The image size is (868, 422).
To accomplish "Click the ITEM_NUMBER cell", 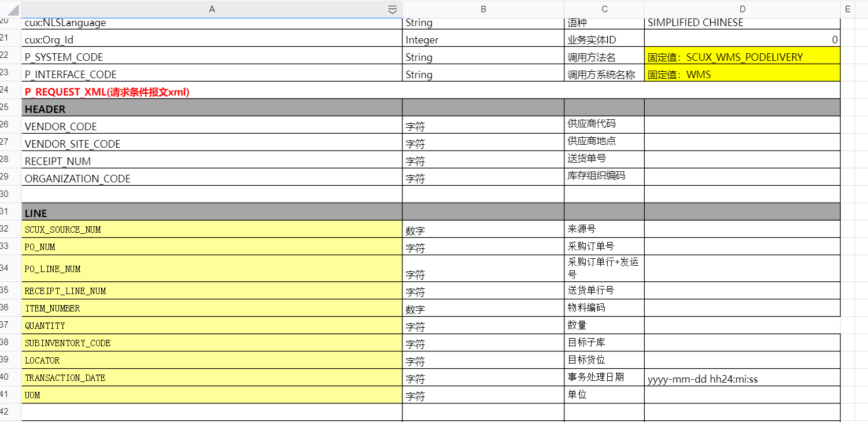I will pyautogui.click(x=212, y=308).
